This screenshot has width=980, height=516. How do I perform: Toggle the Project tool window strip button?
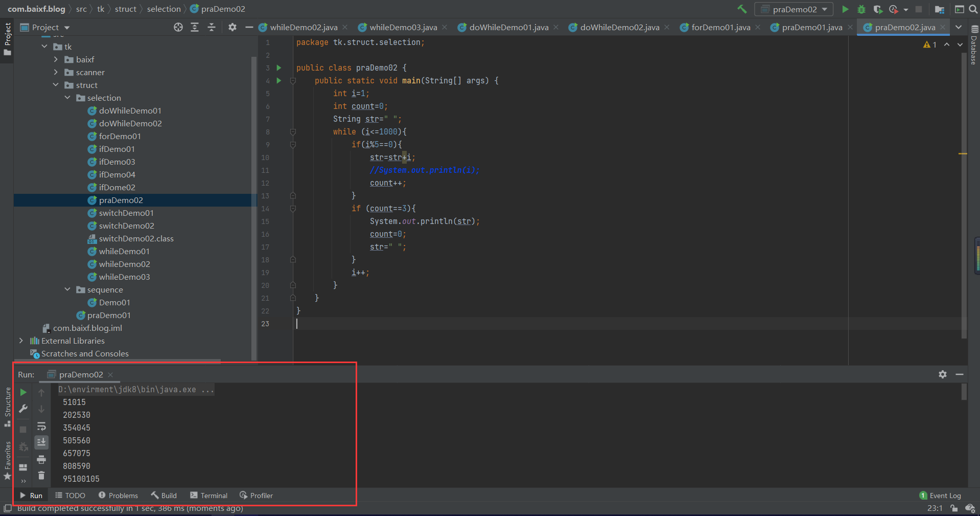click(x=8, y=39)
